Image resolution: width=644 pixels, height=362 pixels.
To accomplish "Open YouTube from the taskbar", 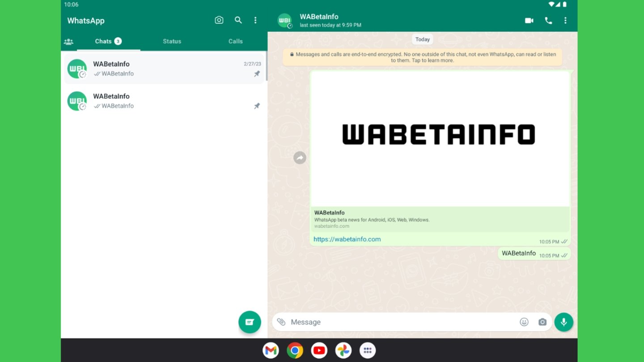I will (x=319, y=350).
